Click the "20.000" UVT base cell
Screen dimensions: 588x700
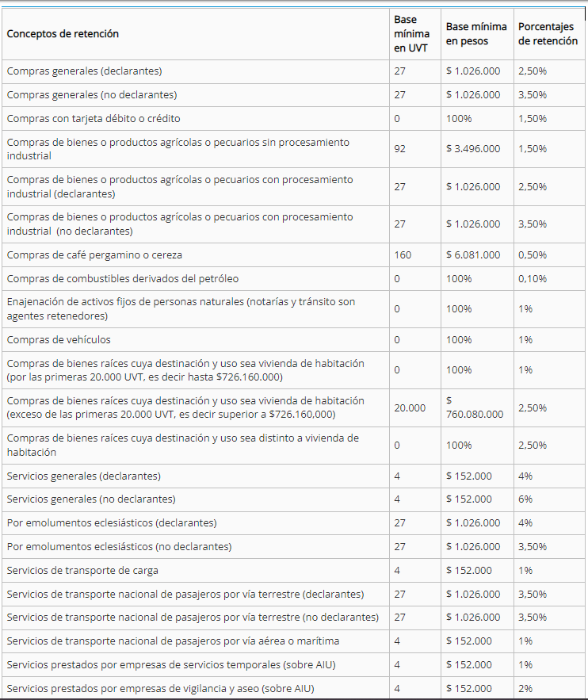click(410, 407)
